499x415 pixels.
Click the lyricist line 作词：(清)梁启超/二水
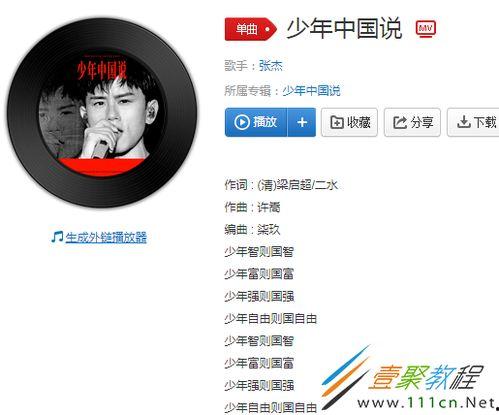pos(281,185)
